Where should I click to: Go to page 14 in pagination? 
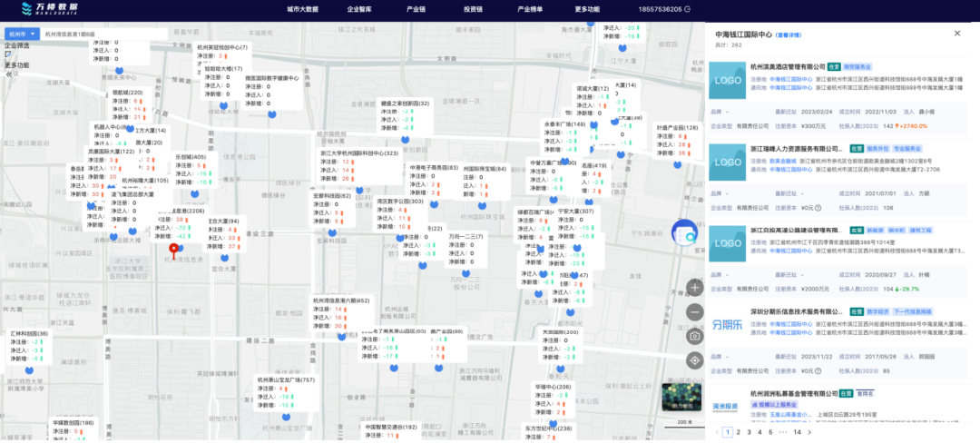tap(797, 432)
